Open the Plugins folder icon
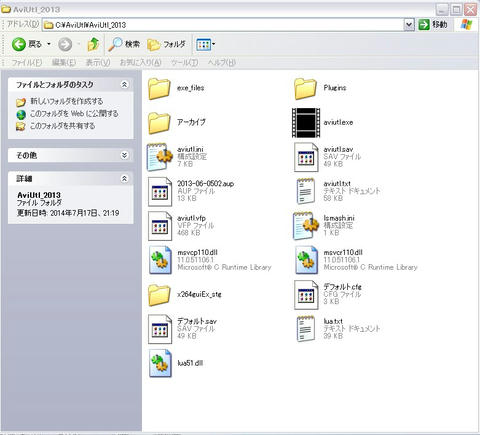 [305, 89]
